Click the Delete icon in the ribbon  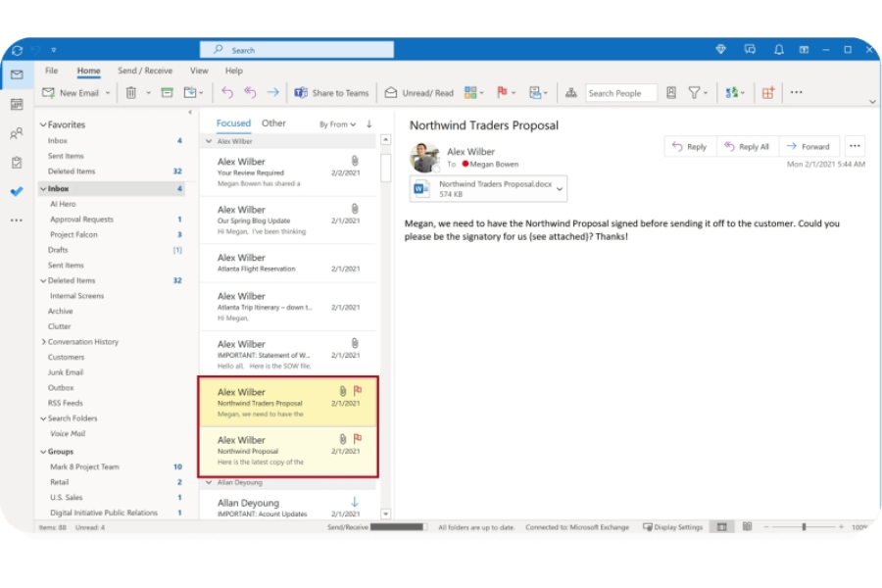[130, 92]
